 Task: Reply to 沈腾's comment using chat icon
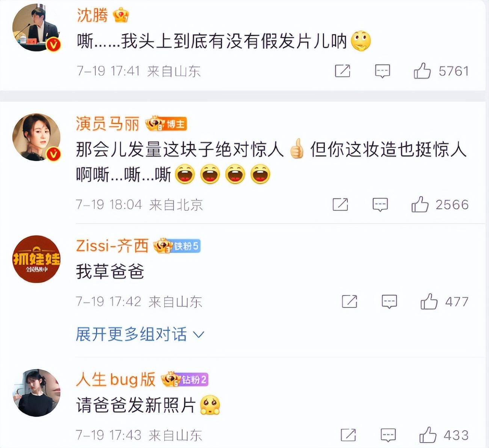coord(382,71)
